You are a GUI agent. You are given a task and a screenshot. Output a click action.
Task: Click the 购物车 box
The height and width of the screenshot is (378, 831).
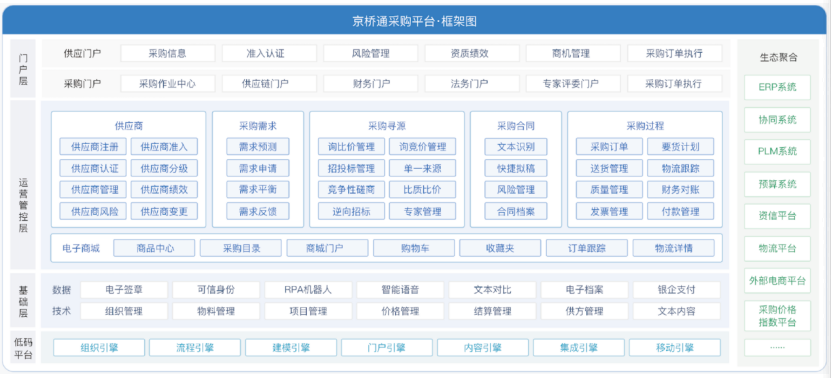pos(414,248)
